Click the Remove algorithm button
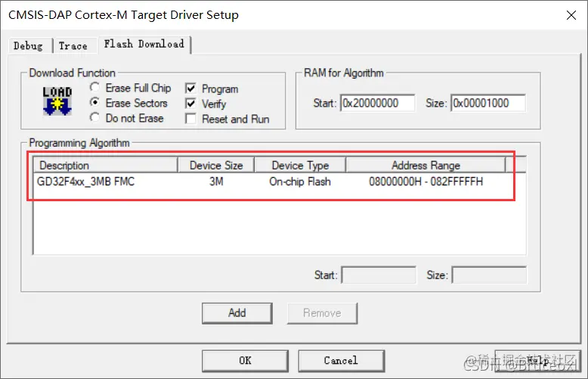Image resolution: width=588 pixels, height=379 pixels. tap(322, 313)
